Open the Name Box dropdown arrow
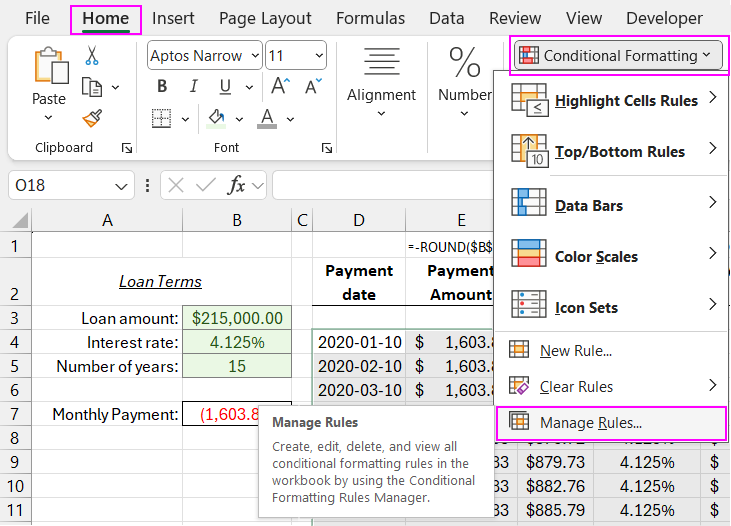731x526 pixels. (121, 187)
